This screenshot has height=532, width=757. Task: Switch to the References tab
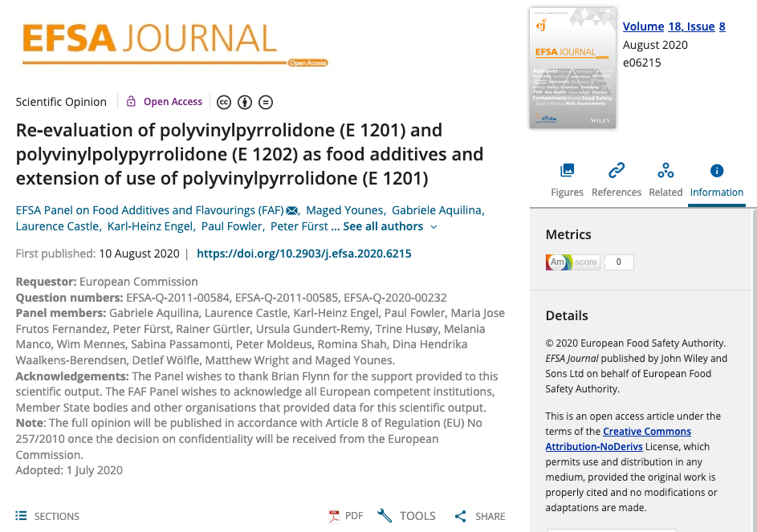(x=616, y=180)
